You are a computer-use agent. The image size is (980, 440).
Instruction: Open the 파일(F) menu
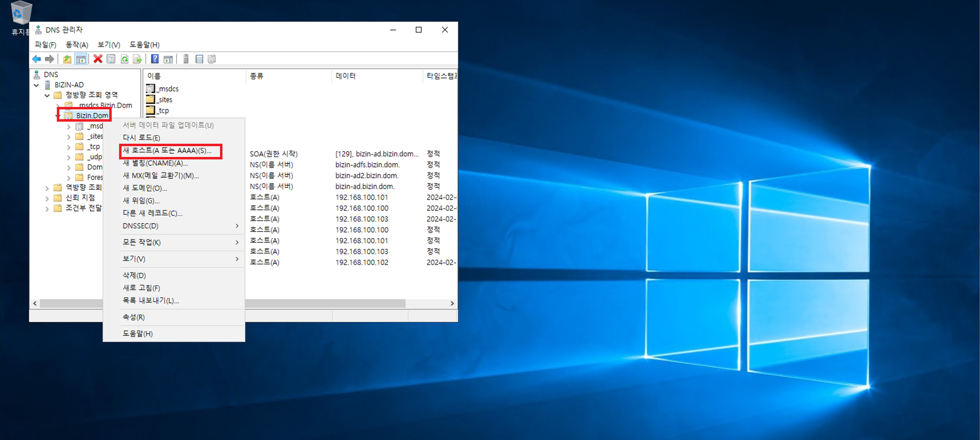[x=46, y=45]
